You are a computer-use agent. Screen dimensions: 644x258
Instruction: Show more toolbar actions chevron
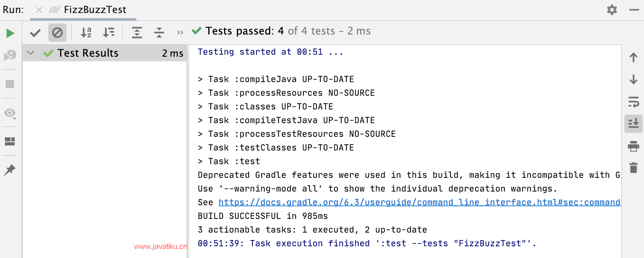coord(180,33)
